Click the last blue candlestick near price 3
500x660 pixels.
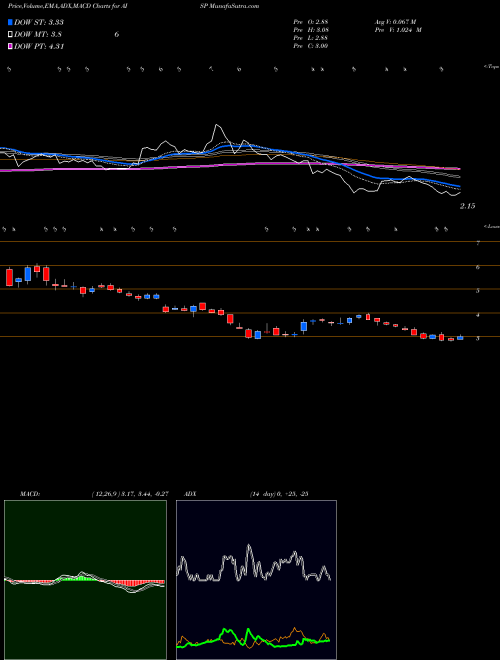click(x=460, y=338)
